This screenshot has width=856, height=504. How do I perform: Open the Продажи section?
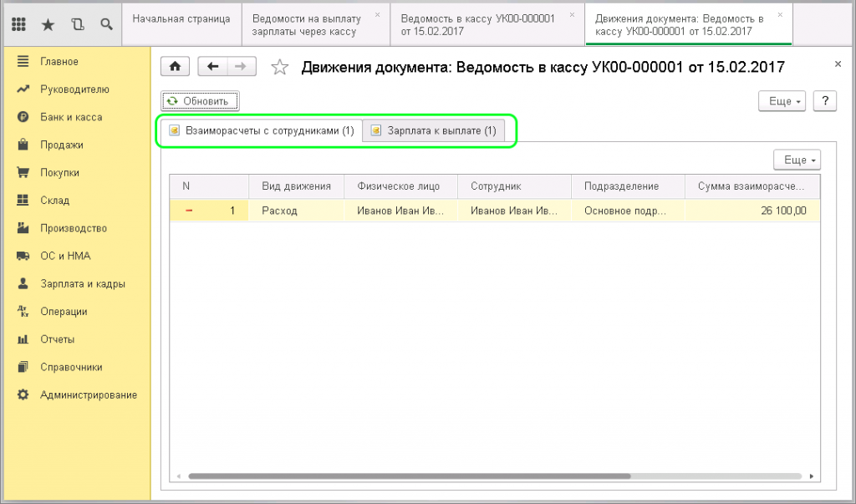(x=62, y=145)
